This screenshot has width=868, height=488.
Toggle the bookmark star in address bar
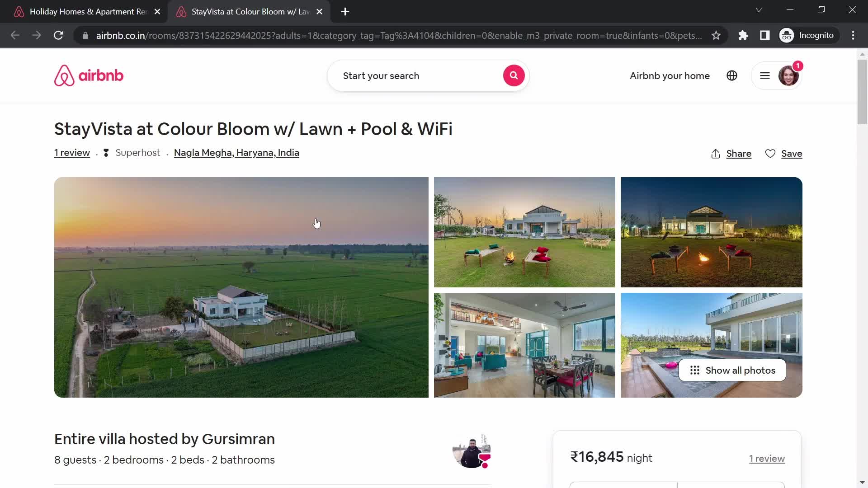coord(717,35)
